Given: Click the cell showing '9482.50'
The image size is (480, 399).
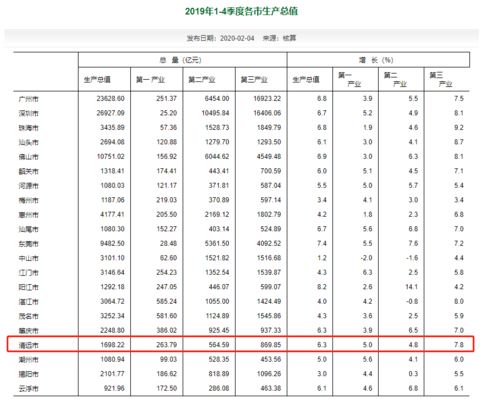Looking at the screenshot, I should pyautogui.click(x=112, y=243).
